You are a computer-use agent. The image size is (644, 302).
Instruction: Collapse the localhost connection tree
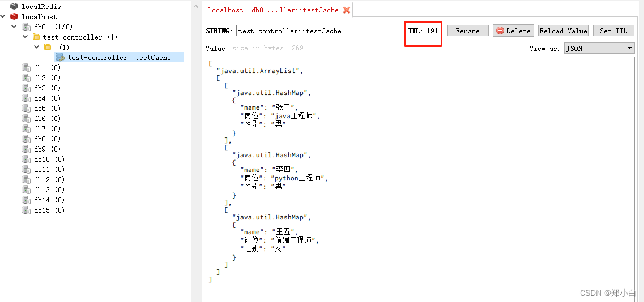tap(4, 16)
